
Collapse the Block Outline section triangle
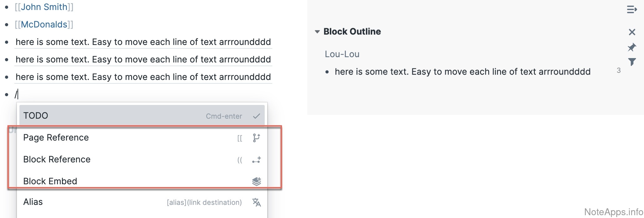tap(317, 32)
